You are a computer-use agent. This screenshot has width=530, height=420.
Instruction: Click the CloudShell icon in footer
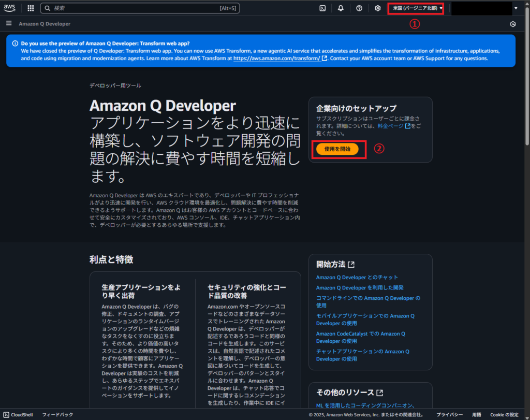point(6,415)
